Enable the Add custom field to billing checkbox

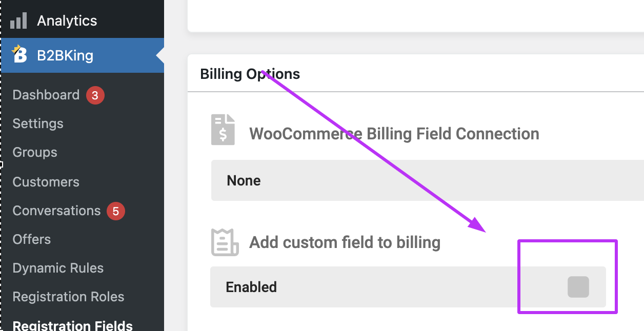point(578,287)
